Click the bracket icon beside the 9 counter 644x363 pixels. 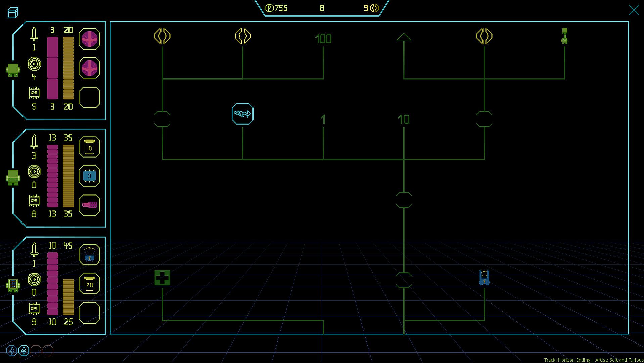(375, 8)
